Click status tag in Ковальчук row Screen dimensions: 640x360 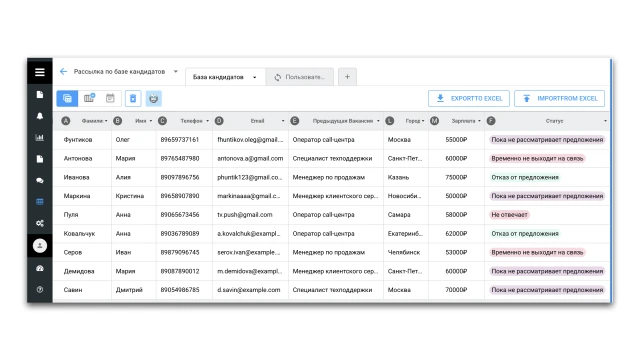(x=525, y=233)
